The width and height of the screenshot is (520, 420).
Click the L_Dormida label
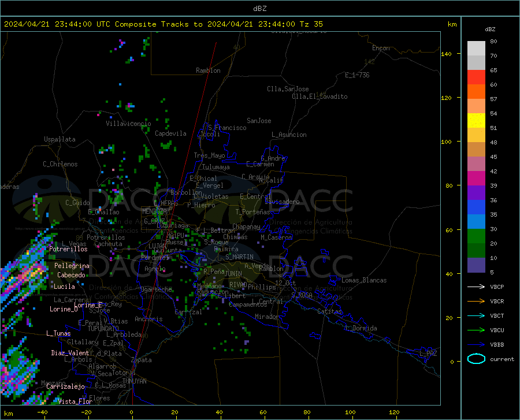point(361,328)
